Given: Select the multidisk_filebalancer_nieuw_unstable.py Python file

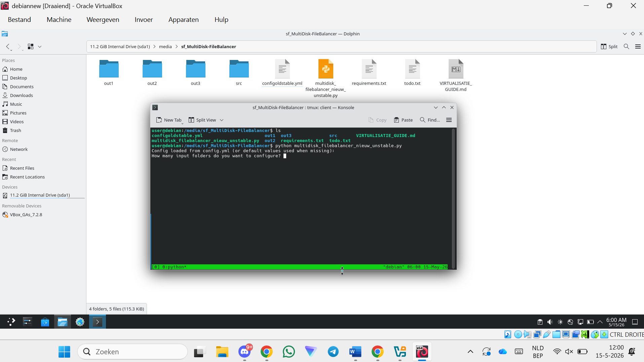Looking at the screenshot, I should point(326,69).
